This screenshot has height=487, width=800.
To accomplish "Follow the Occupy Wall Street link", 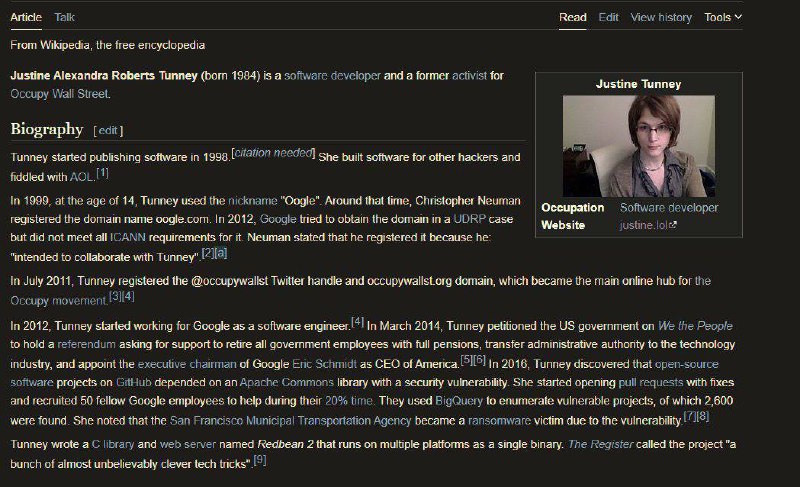I will click(59, 94).
